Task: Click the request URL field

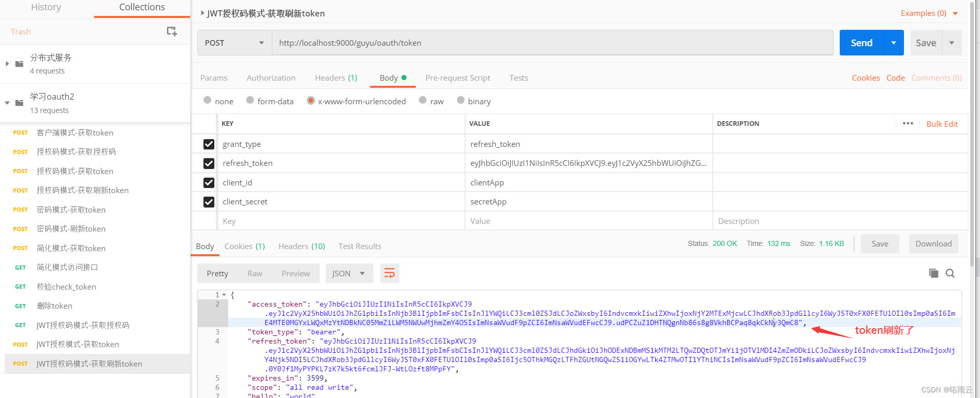Action: [x=552, y=43]
